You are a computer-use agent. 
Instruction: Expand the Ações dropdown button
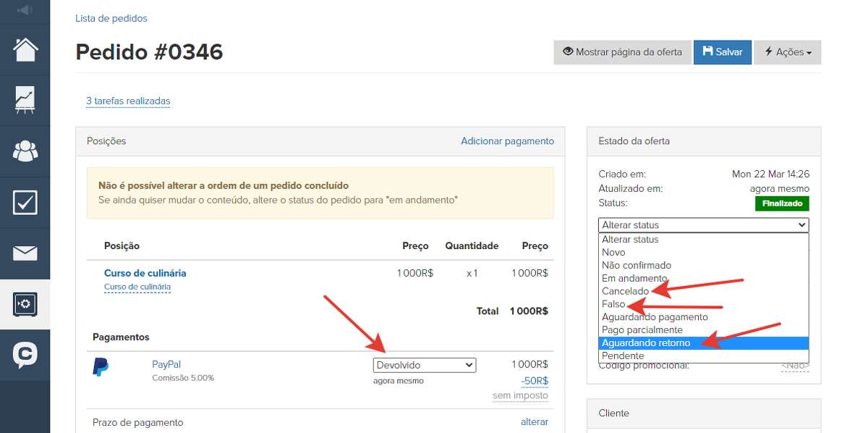click(x=787, y=52)
